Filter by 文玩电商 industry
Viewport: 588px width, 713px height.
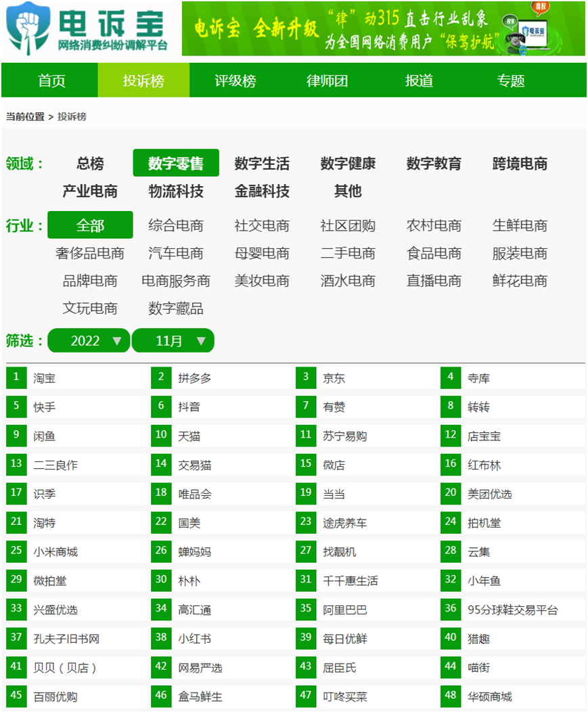click(x=90, y=308)
